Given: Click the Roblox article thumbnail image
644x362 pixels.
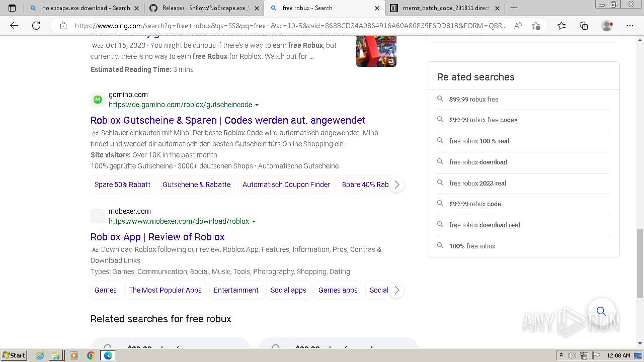Looking at the screenshot, I should 376,51.
